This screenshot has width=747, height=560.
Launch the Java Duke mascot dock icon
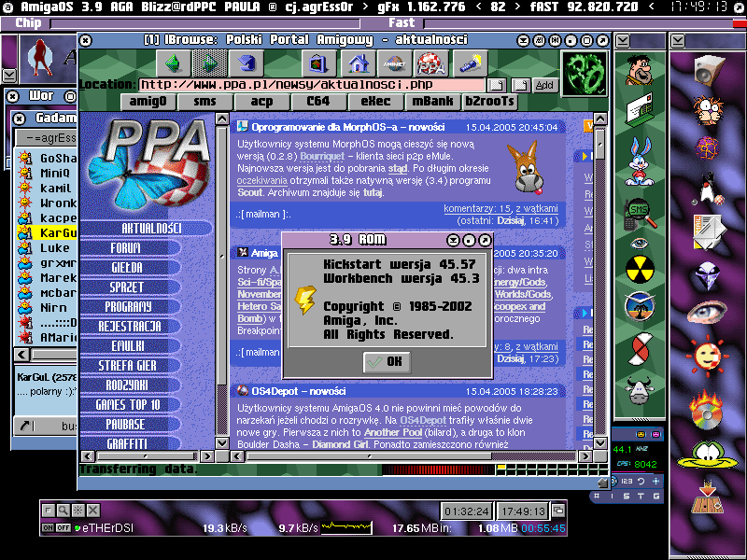pyautogui.click(x=709, y=189)
